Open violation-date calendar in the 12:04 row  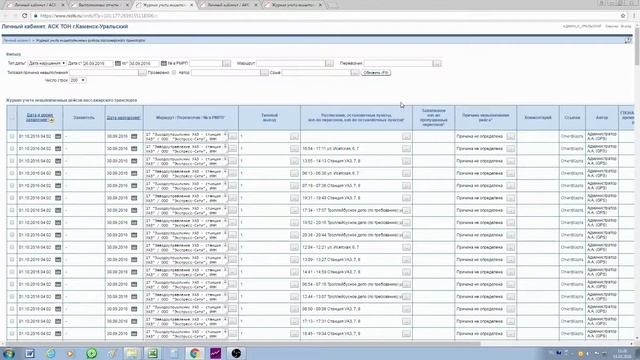[134, 247]
